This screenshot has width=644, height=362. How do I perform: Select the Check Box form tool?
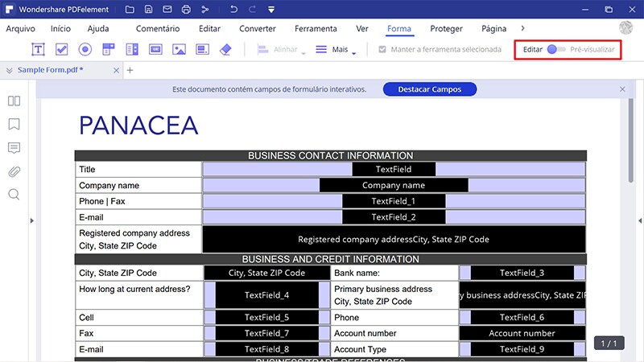[62, 49]
